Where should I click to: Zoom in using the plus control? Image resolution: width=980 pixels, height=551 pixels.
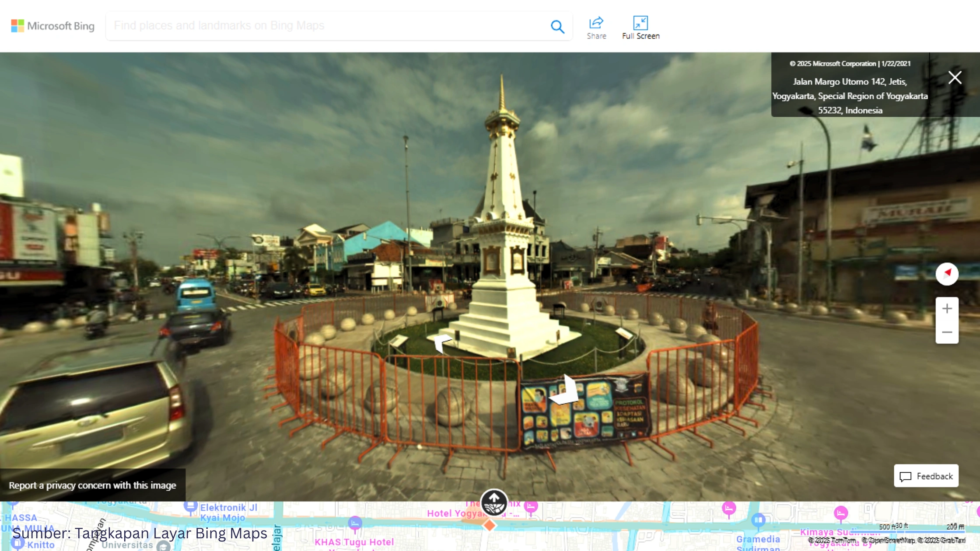947,308
